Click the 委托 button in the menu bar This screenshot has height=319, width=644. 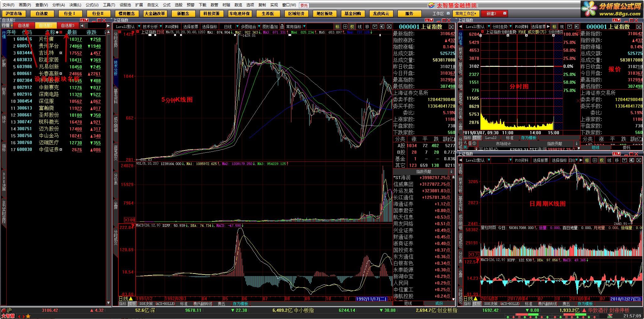point(304,5)
